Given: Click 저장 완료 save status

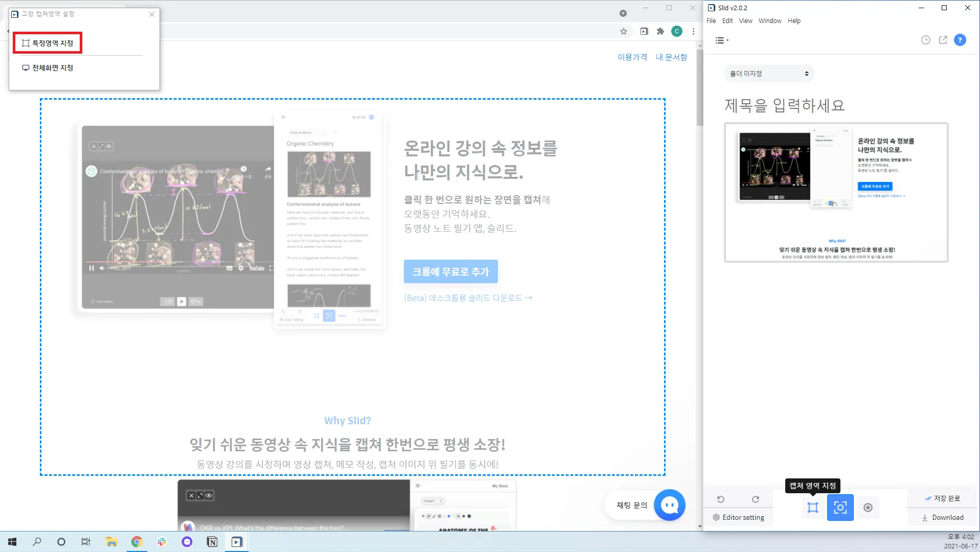Looking at the screenshot, I should [x=943, y=498].
